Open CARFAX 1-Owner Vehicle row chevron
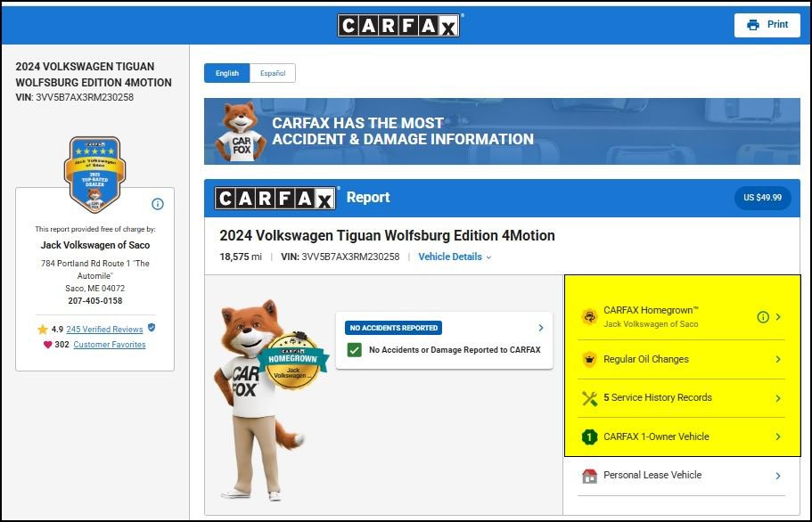Viewport: 812px width, 522px height. click(x=778, y=436)
